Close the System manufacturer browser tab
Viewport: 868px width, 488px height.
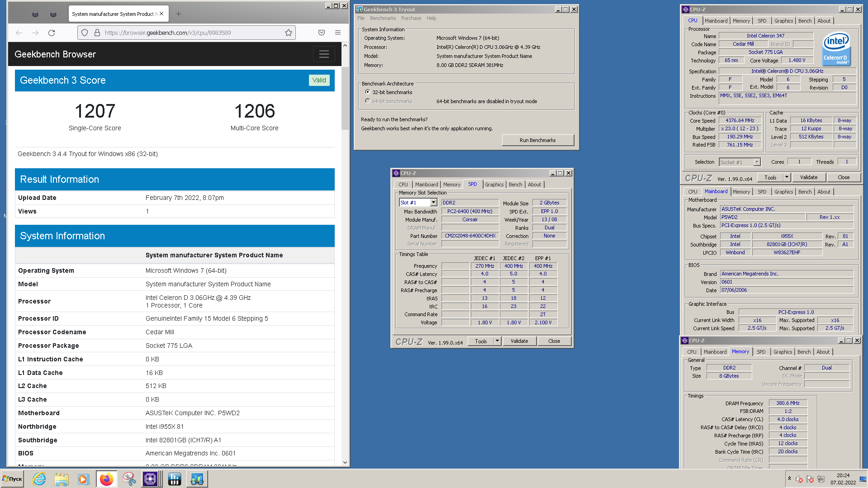(161, 14)
